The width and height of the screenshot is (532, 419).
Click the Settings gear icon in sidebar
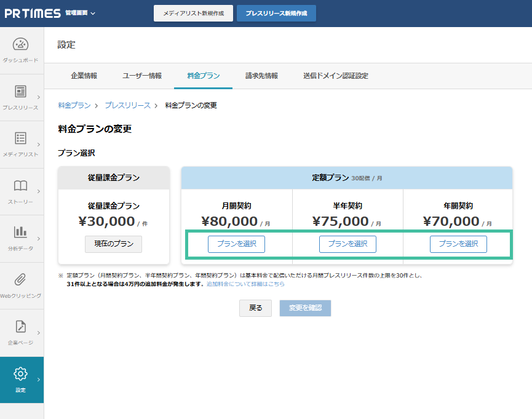pyautogui.click(x=20, y=373)
